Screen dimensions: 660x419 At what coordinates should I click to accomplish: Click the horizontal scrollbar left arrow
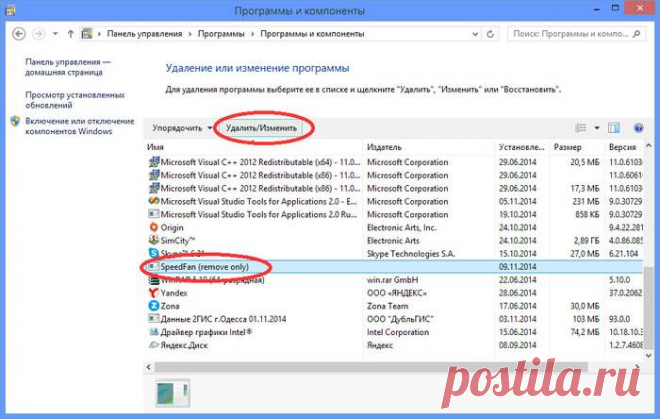[x=148, y=367]
